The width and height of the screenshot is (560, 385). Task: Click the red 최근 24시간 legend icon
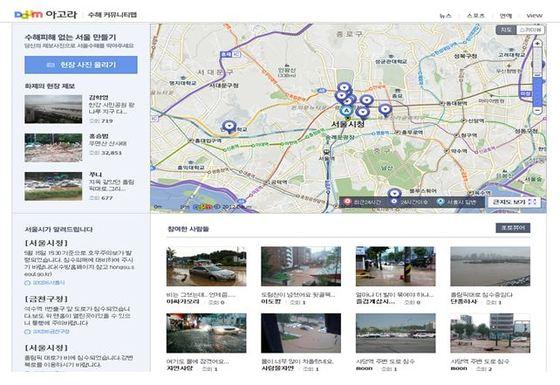pyautogui.click(x=347, y=202)
